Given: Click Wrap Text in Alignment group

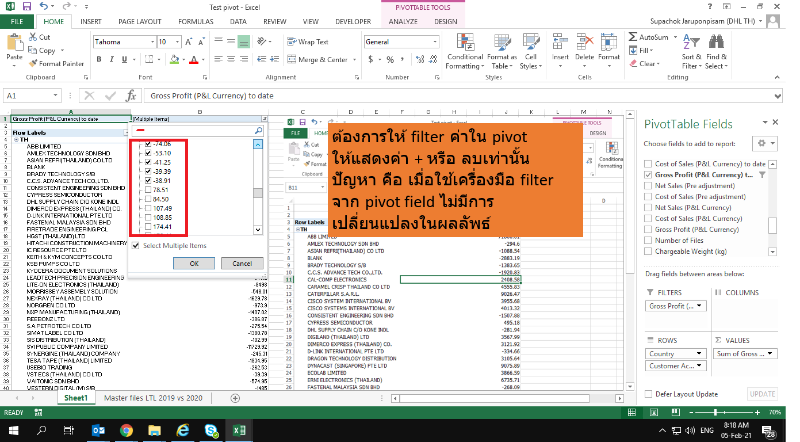Looking at the screenshot, I should 307,42.
